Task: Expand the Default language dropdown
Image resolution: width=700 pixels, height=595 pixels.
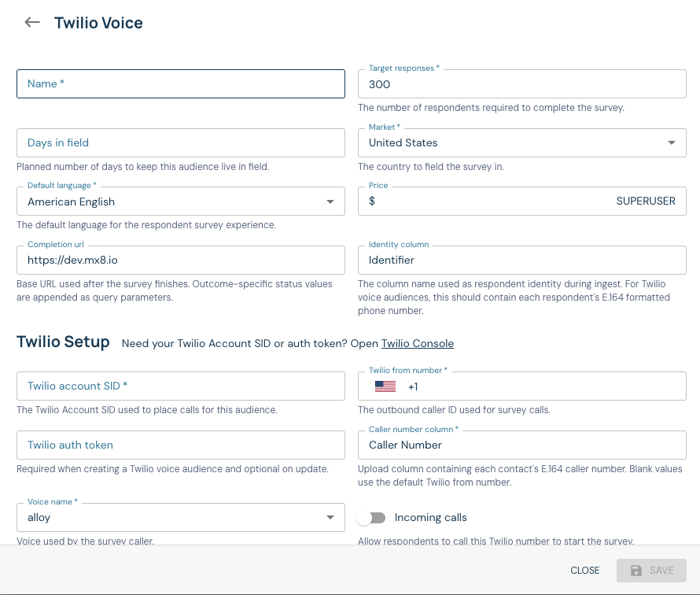Action: pyautogui.click(x=330, y=202)
